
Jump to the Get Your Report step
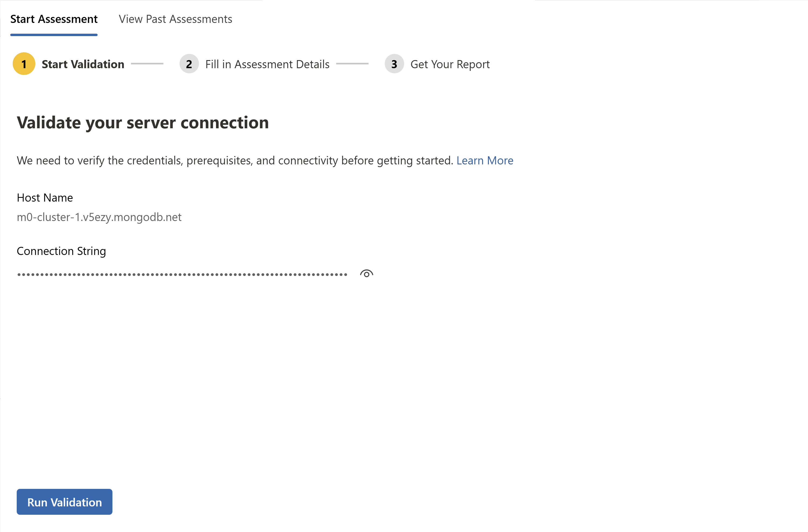click(450, 64)
